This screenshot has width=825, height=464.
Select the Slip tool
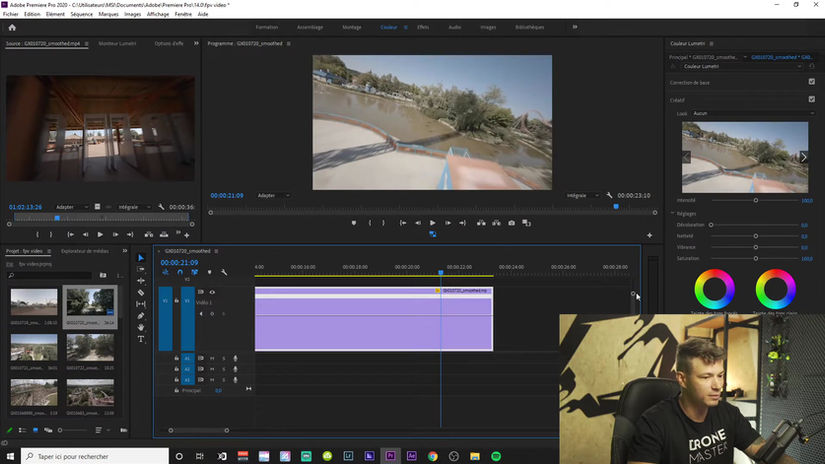(140, 304)
